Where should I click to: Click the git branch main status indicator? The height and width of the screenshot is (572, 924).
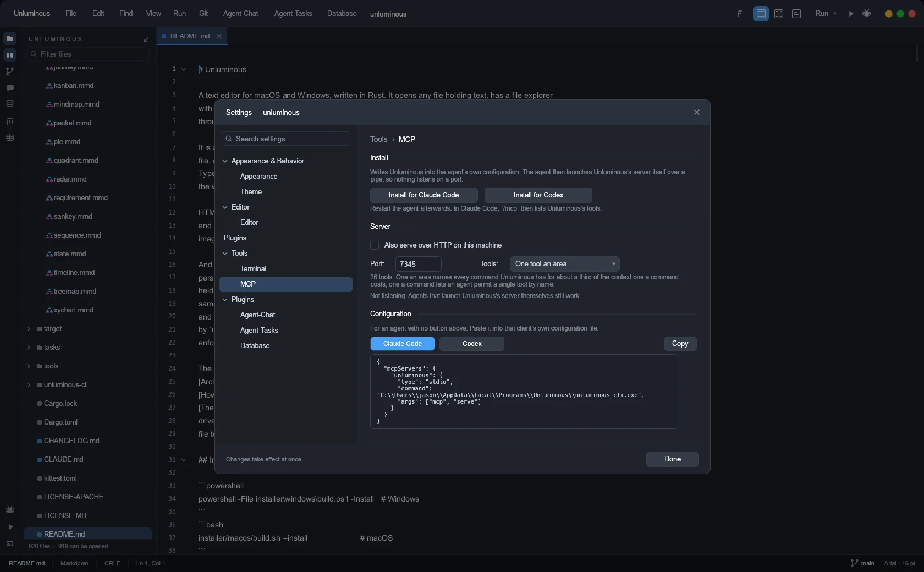click(x=862, y=563)
